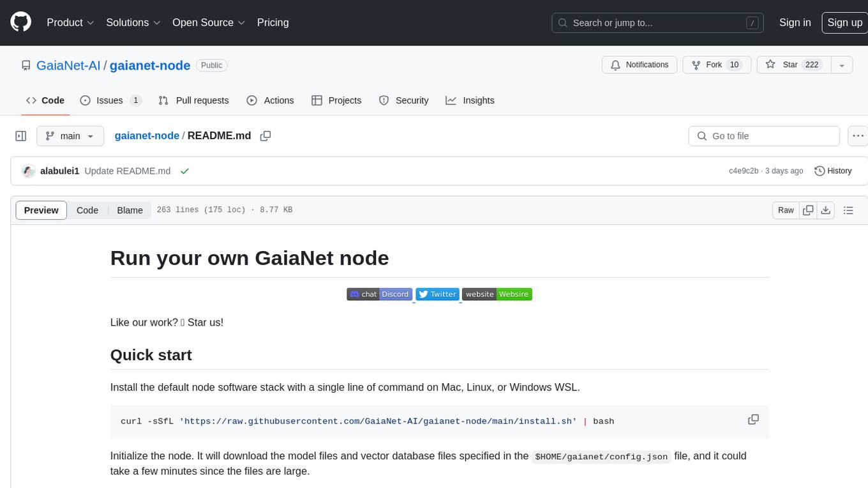The width and height of the screenshot is (868, 488).
Task: Open the Pricing page
Action: [x=273, y=22]
